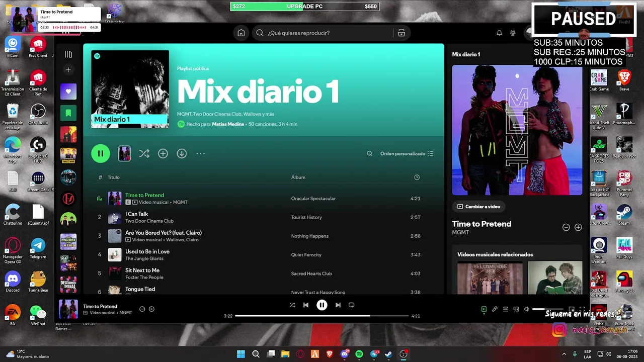The width and height of the screenshot is (644, 362).
Task: Open Matías Medina profile link
Action: 228,124
